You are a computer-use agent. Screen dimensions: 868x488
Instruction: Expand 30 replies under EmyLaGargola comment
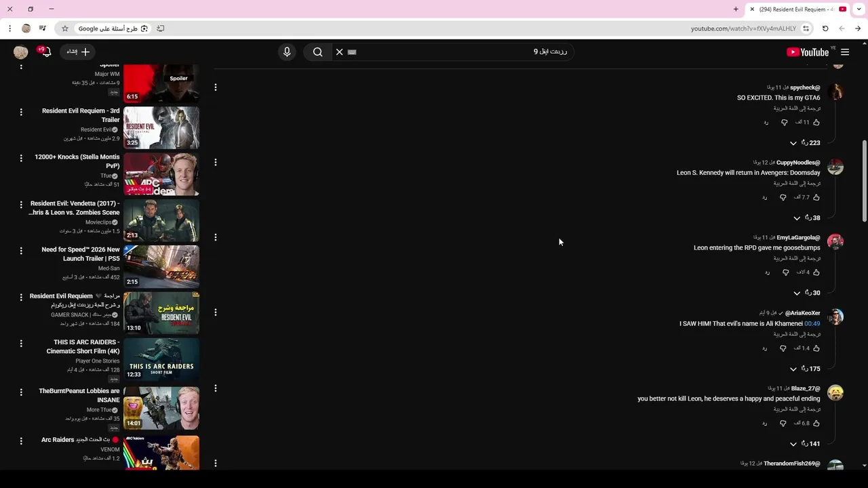pos(807,293)
